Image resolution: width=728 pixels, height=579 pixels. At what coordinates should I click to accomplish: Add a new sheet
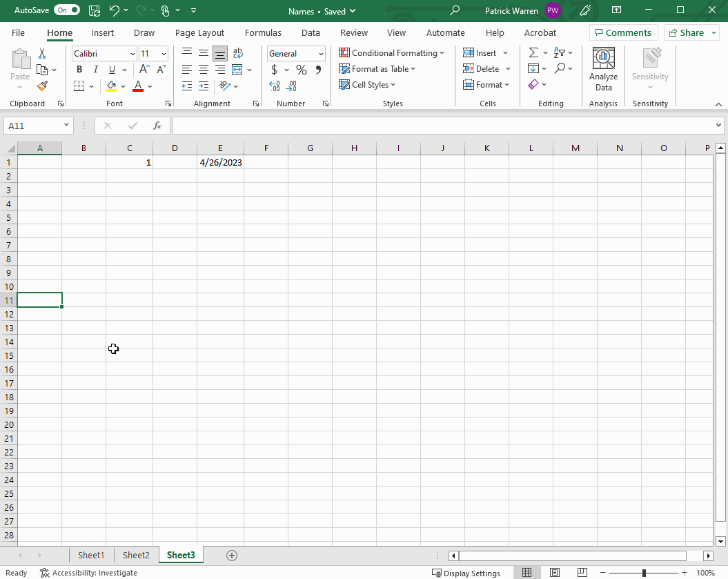point(232,556)
